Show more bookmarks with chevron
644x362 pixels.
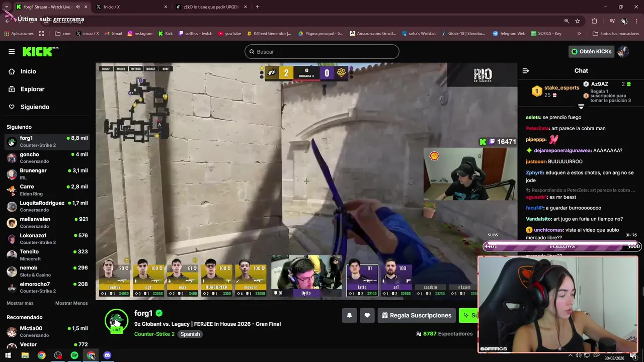pos(579,34)
